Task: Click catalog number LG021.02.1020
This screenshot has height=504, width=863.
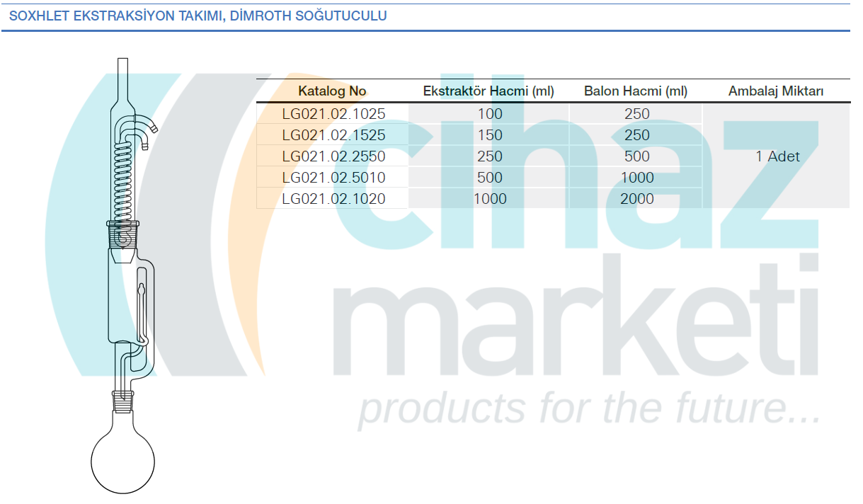Action: click(333, 199)
